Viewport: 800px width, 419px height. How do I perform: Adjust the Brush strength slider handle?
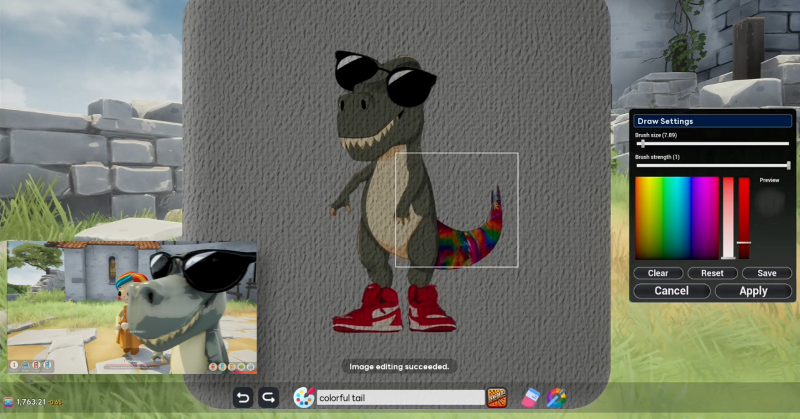788,165
